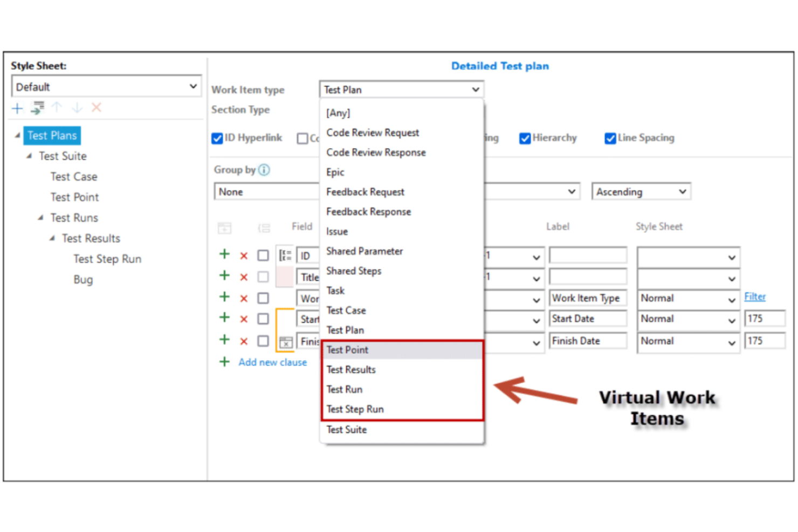The width and height of the screenshot is (798, 532).
Task: Click the table icon beside Finish field
Action: point(286,342)
